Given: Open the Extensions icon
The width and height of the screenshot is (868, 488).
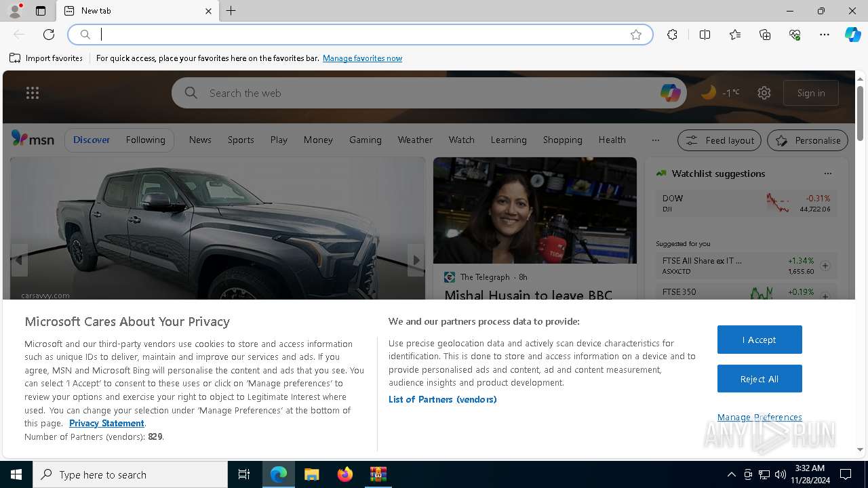Looking at the screenshot, I should click(x=672, y=35).
